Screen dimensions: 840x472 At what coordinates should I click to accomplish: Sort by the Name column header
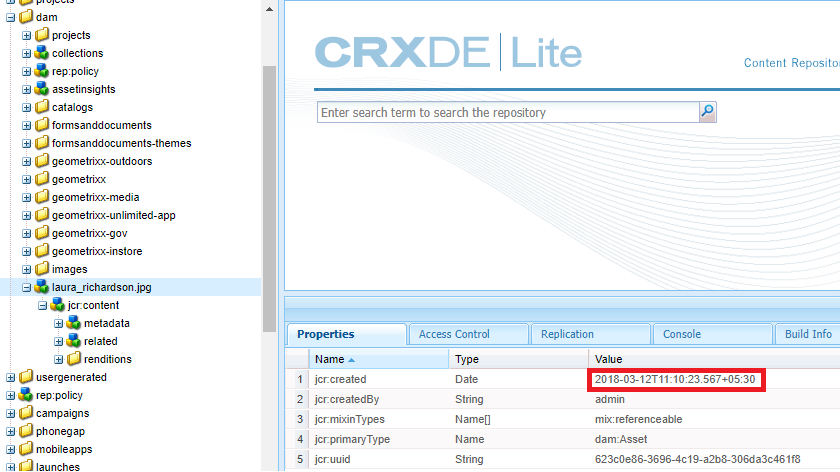379,359
